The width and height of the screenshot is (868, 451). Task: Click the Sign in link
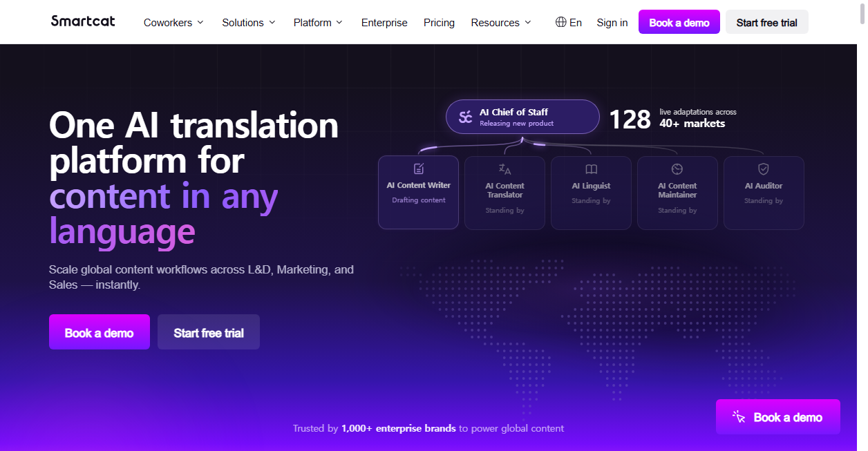[612, 22]
